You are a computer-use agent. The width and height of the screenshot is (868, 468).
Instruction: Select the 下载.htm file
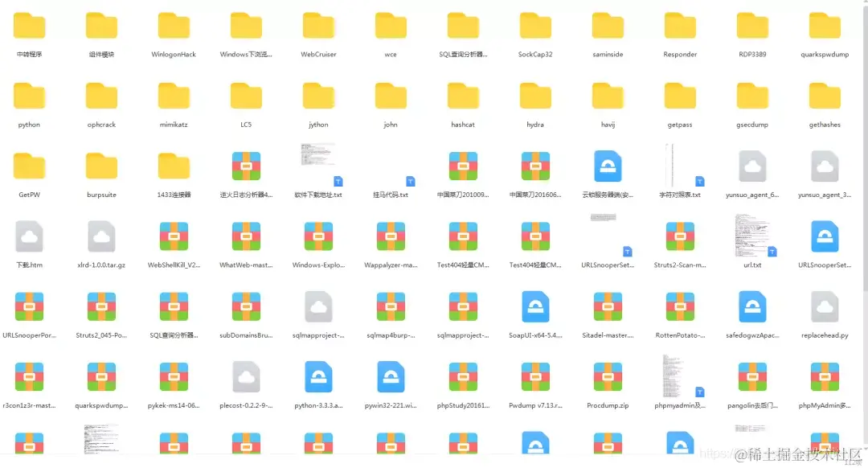(x=30, y=236)
